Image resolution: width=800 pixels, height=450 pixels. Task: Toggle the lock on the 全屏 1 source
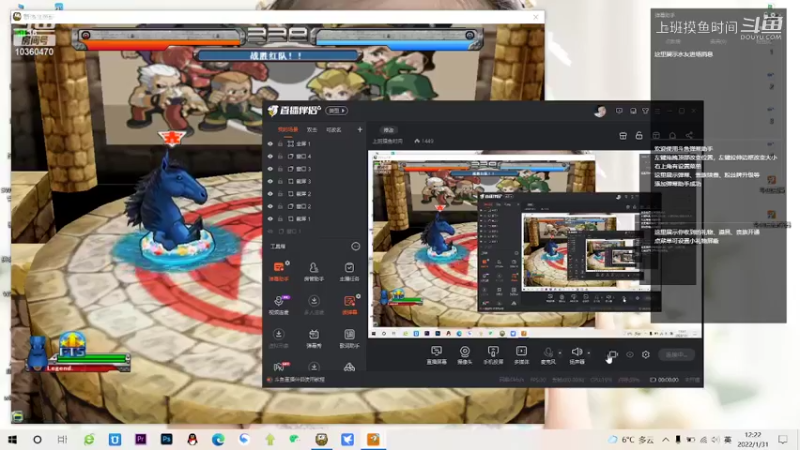(x=280, y=144)
